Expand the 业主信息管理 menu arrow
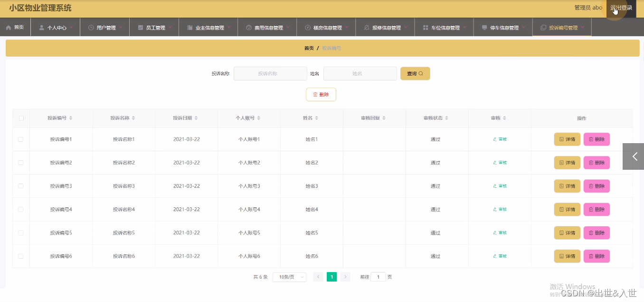 click(x=229, y=27)
